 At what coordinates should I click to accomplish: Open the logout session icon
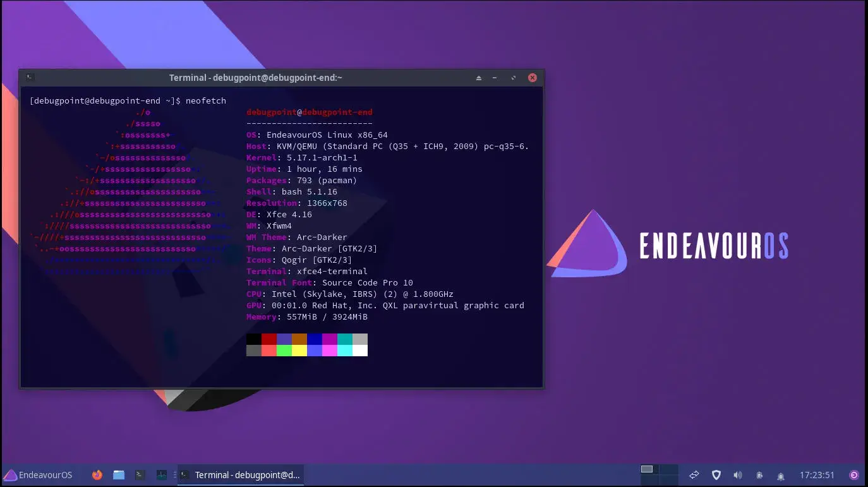[854, 475]
